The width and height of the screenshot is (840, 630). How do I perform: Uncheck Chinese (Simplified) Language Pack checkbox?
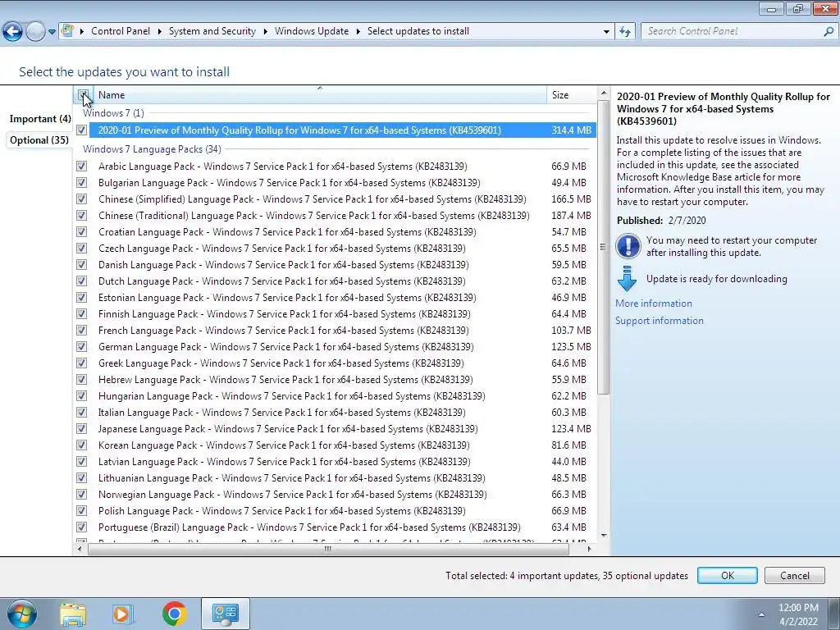[x=81, y=199]
